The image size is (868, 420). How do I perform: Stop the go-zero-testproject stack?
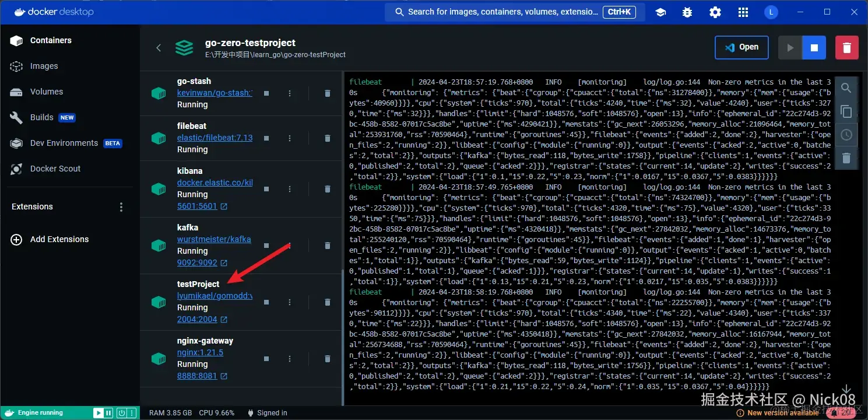814,48
